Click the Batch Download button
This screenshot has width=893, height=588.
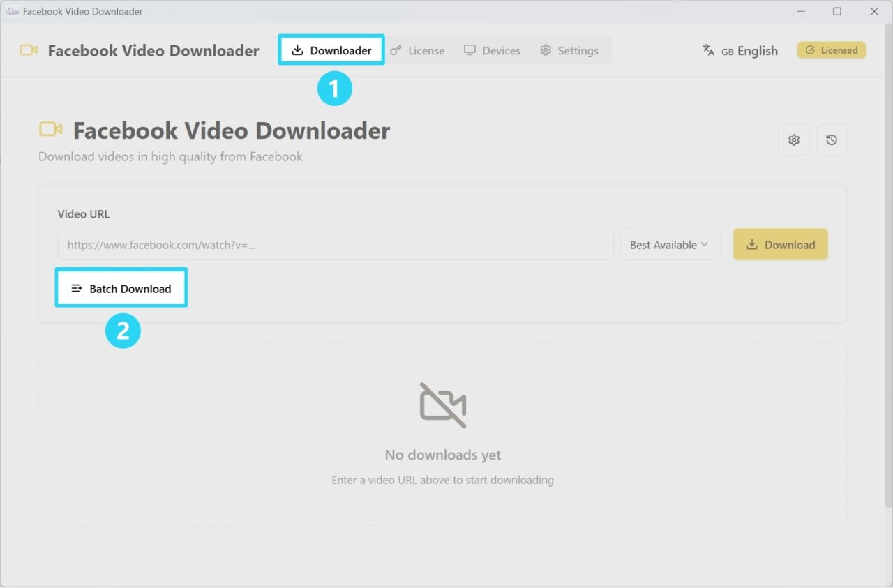click(x=121, y=287)
